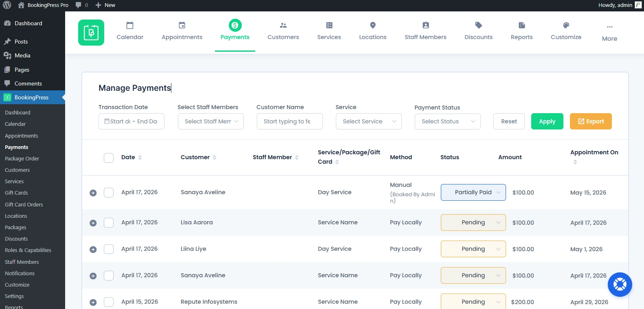Screen dimensions: 644x309
Task: Click the Posts pin icon in sidebar
Action: tap(7, 42)
